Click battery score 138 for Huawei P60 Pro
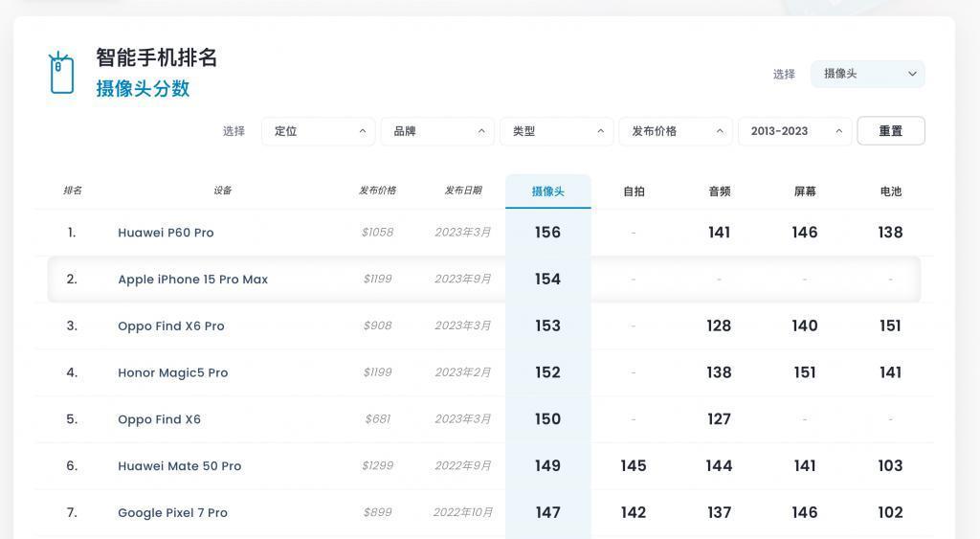The width and height of the screenshot is (980, 539). tap(890, 233)
